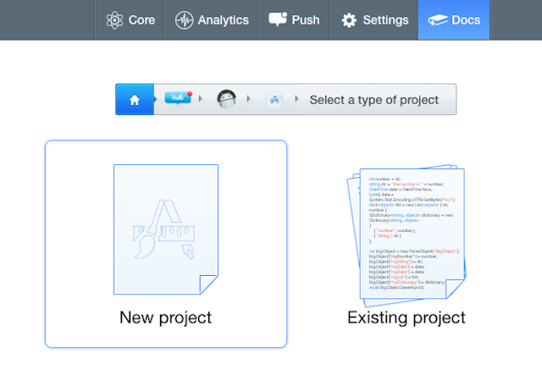Image resolution: width=542 pixels, height=392 pixels.
Task: Choose the Existing project option
Action: click(x=406, y=244)
